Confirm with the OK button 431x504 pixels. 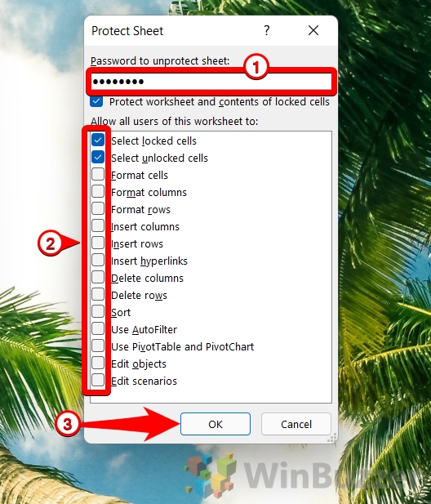[x=215, y=424]
